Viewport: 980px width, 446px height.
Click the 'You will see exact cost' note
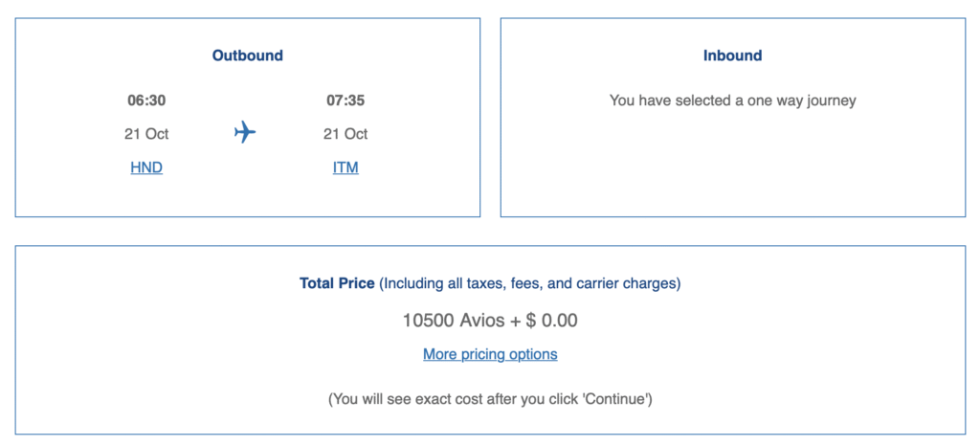(421, 398)
